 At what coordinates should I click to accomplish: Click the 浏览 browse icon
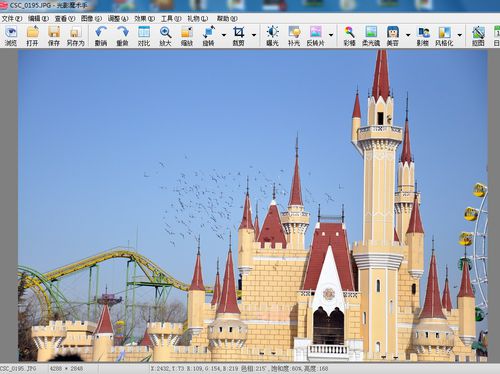point(11,36)
